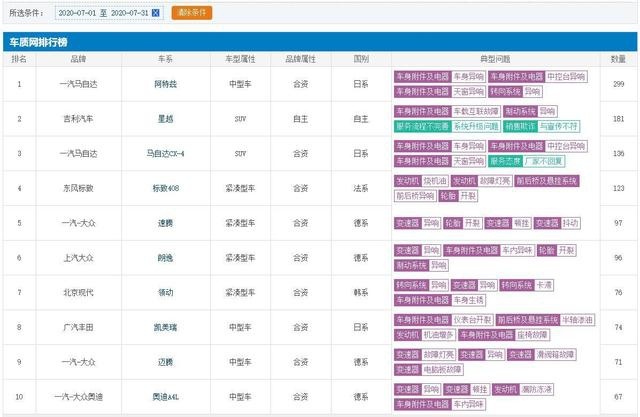Click the 顿挫 tag in 奥迪A4L row
640x417 pixels.
pos(479,389)
